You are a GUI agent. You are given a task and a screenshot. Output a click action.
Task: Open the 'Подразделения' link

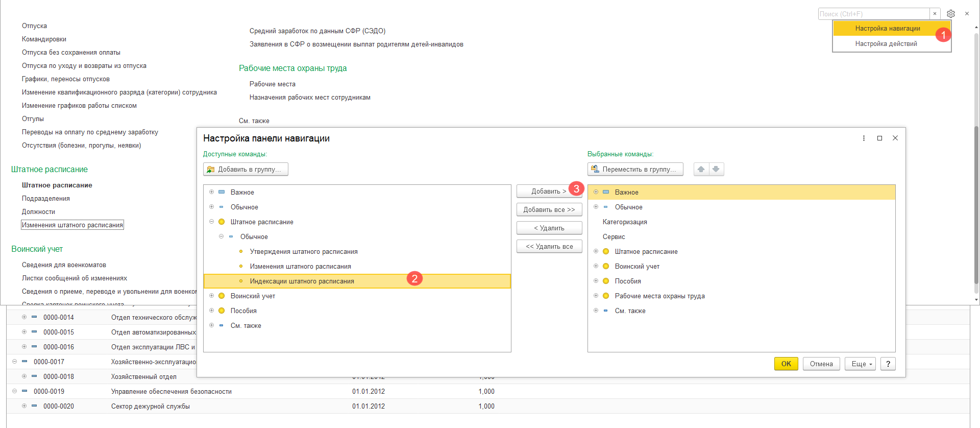click(x=46, y=199)
